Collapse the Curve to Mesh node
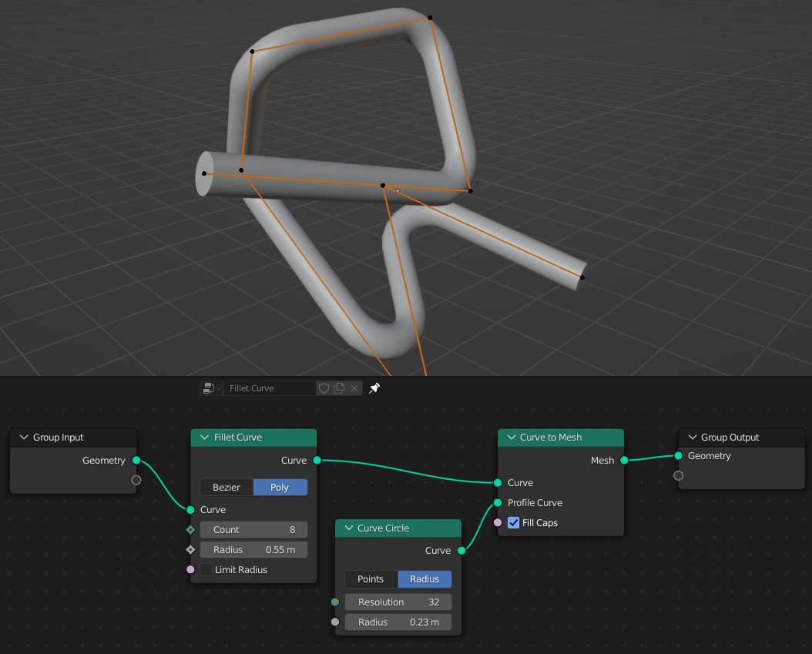The width and height of the screenshot is (812, 654). (x=511, y=437)
